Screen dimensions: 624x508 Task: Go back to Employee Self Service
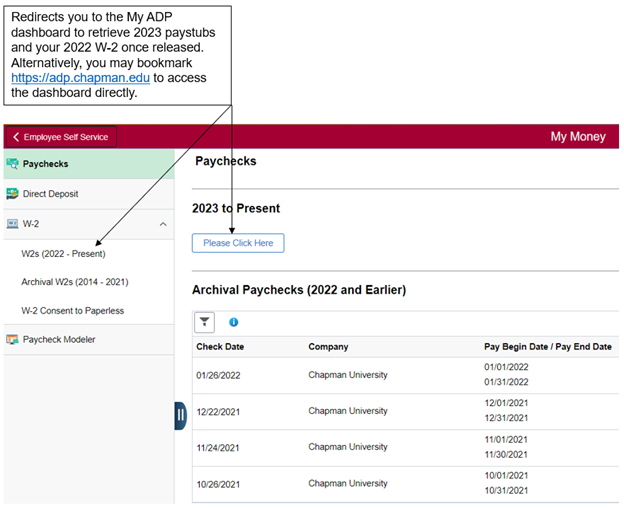click(61, 137)
